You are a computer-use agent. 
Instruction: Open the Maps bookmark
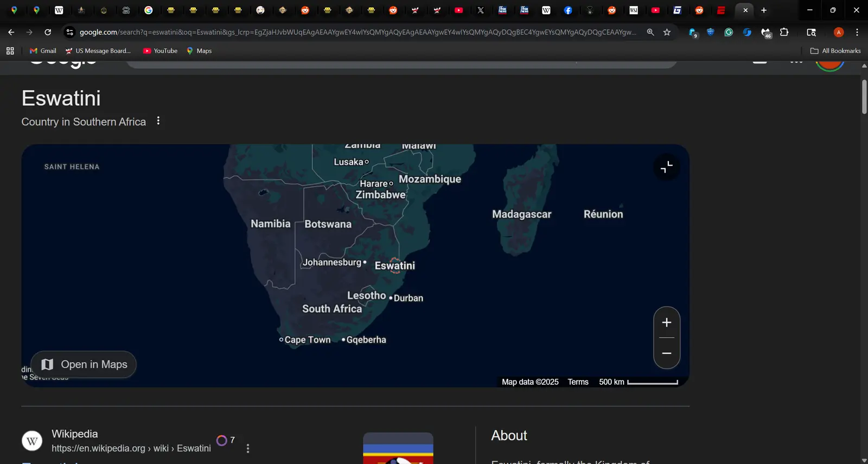click(199, 51)
